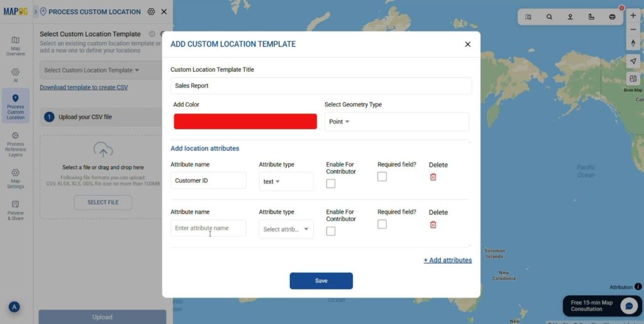Expand Select Custom Location Template dropdown

pyautogui.click(x=103, y=70)
